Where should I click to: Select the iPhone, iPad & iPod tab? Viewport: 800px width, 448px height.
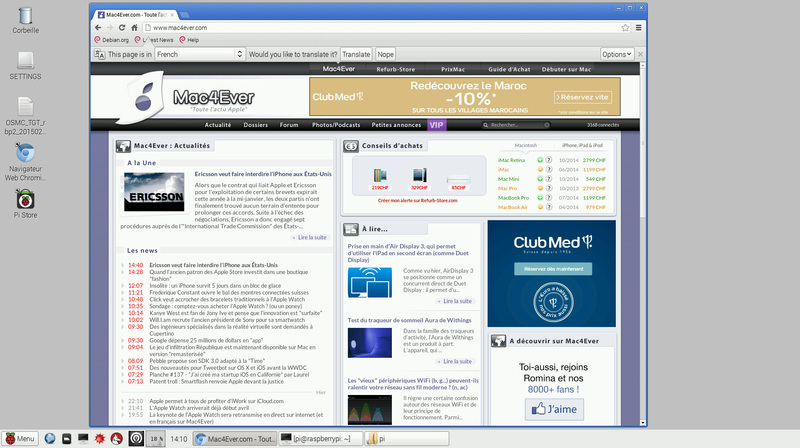tap(582, 145)
